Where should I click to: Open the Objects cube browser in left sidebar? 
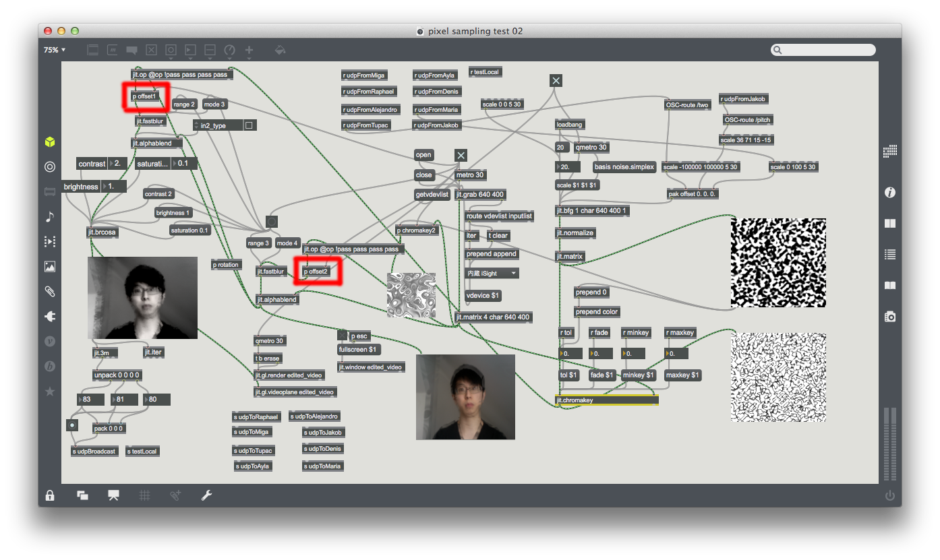50,142
